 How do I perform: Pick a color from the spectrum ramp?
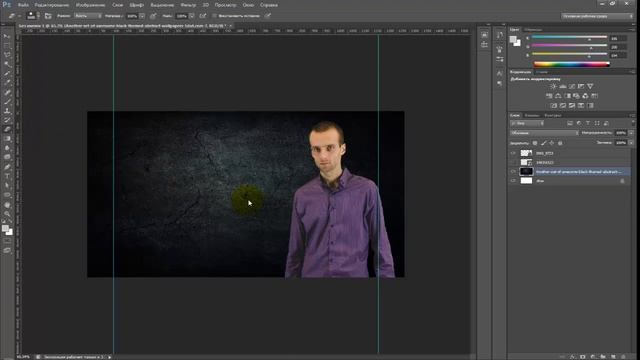click(571, 64)
